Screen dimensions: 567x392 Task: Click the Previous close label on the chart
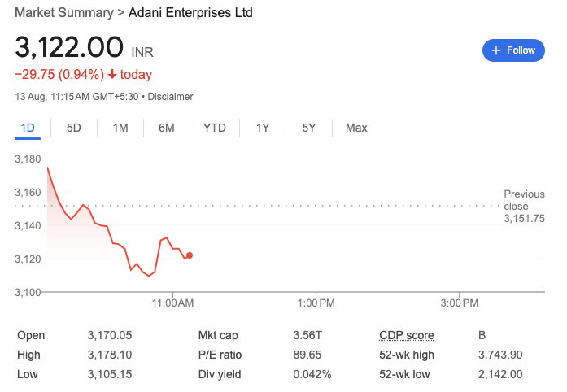click(524, 200)
